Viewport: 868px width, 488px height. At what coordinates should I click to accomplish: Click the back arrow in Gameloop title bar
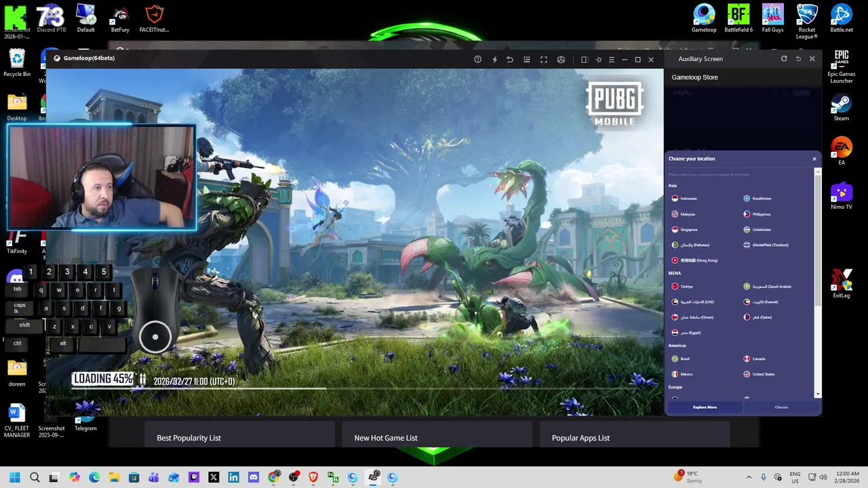tap(510, 60)
